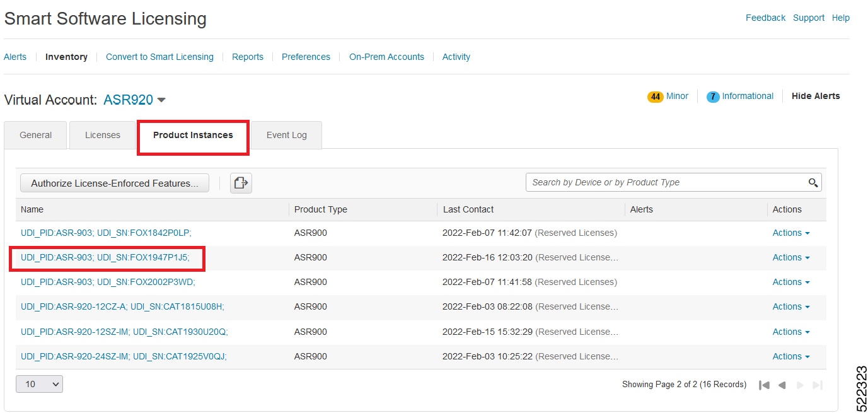This screenshot has height=413, width=868.
Task: Click the Name column header
Action: tap(32, 209)
